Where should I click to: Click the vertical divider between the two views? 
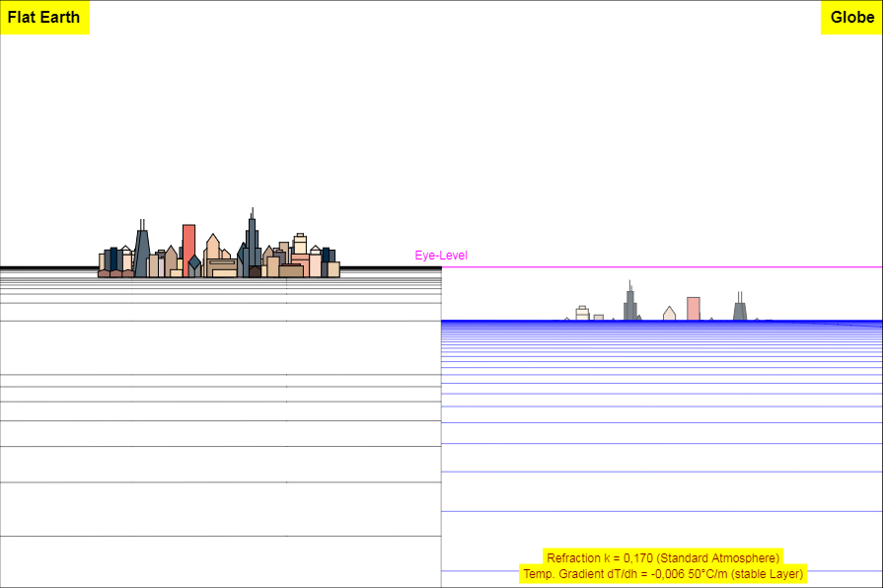(x=441, y=428)
